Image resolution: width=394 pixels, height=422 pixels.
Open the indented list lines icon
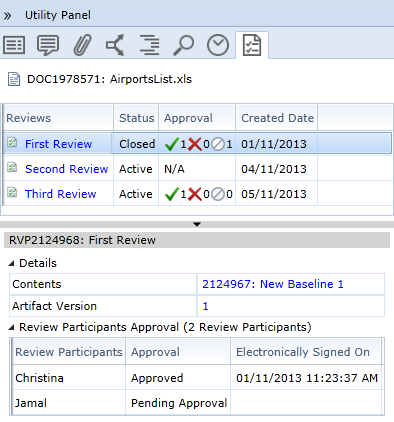tap(149, 45)
